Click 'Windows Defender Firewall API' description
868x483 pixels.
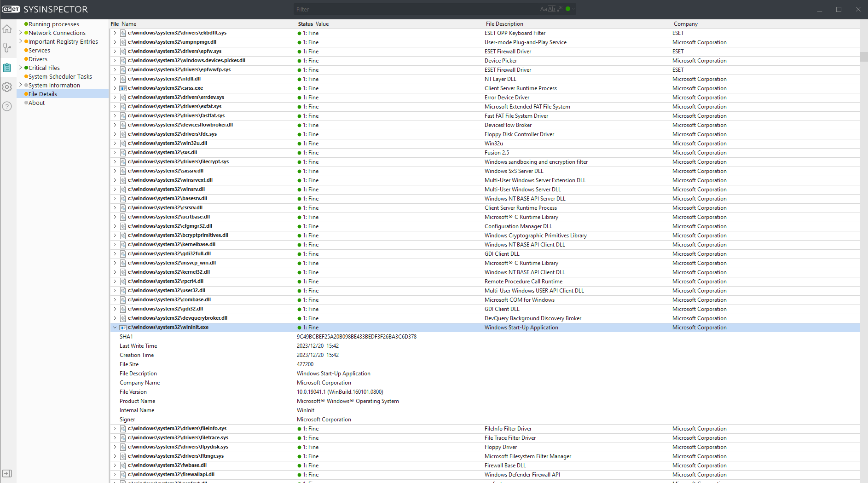point(522,475)
